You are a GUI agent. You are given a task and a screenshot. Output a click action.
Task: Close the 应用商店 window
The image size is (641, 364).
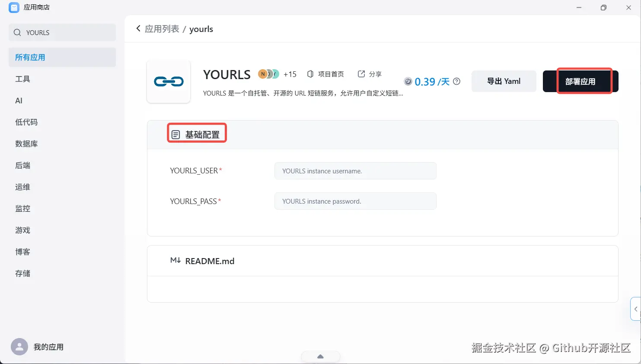point(628,8)
